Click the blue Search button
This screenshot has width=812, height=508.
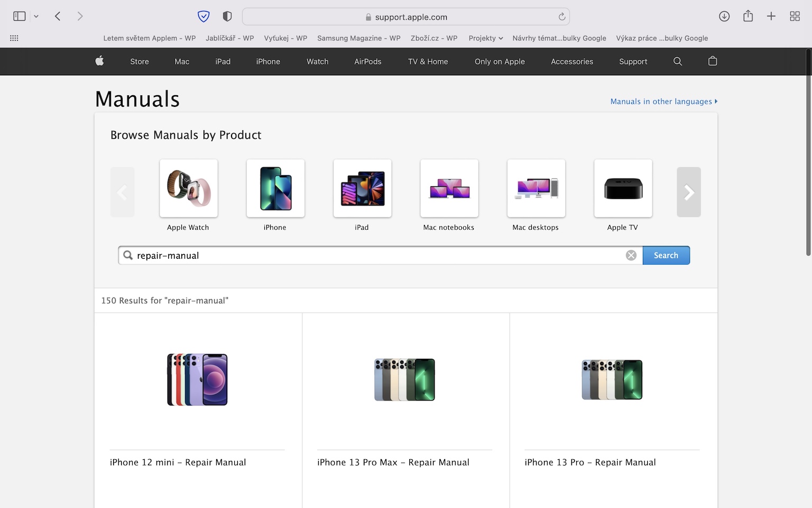tap(666, 256)
